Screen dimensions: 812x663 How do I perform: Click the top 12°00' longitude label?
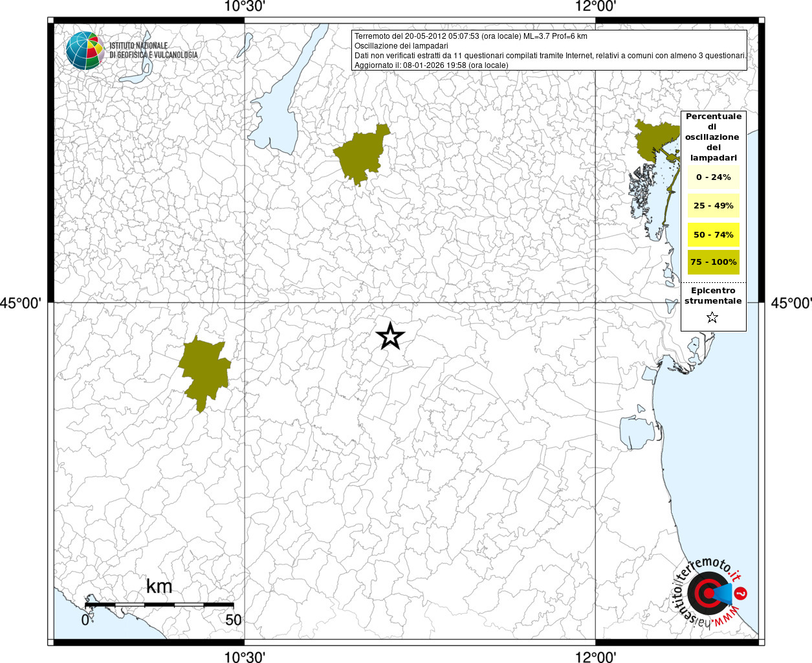click(595, 6)
